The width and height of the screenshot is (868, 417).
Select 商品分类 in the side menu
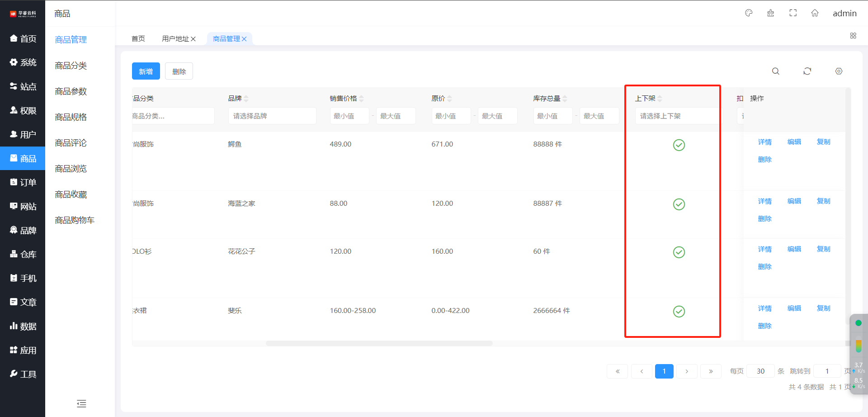(x=71, y=66)
